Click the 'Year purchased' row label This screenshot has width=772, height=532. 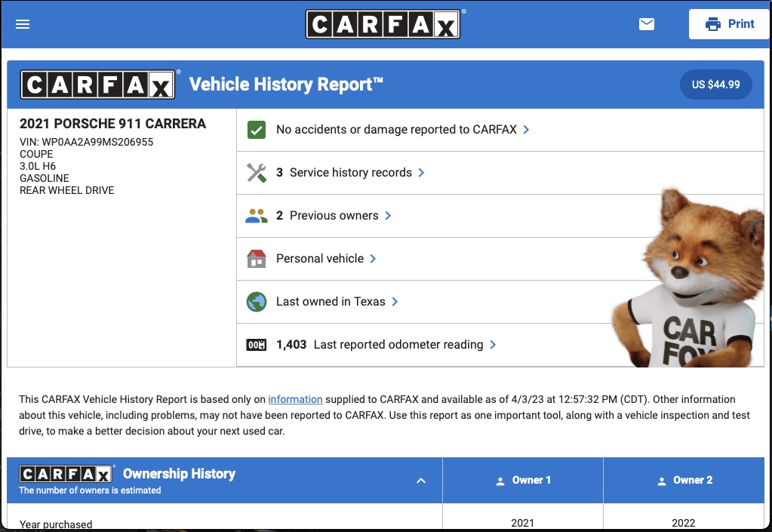[x=56, y=524]
